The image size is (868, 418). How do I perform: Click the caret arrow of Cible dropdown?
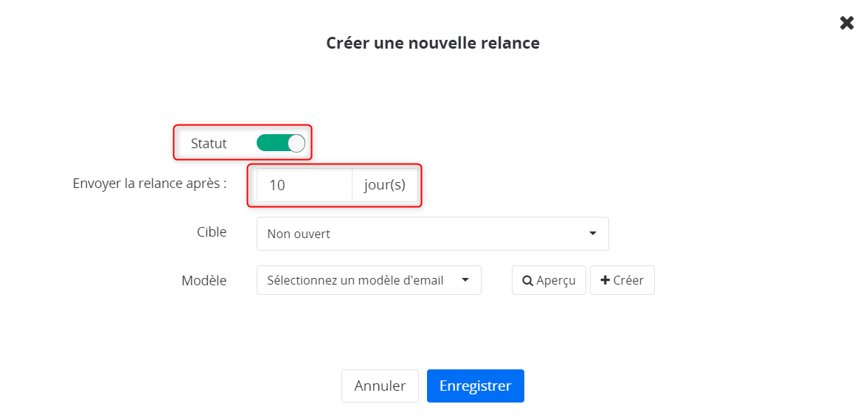pyautogui.click(x=593, y=234)
